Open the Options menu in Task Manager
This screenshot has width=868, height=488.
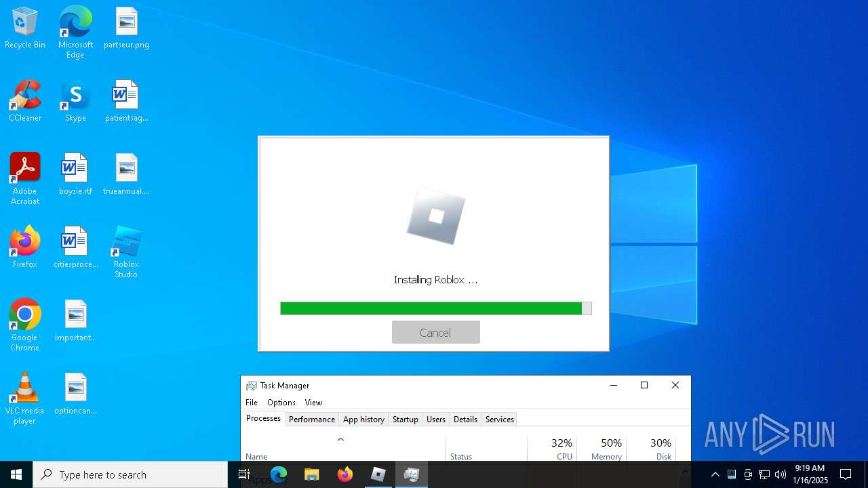pyautogui.click(x=281, y=403)
